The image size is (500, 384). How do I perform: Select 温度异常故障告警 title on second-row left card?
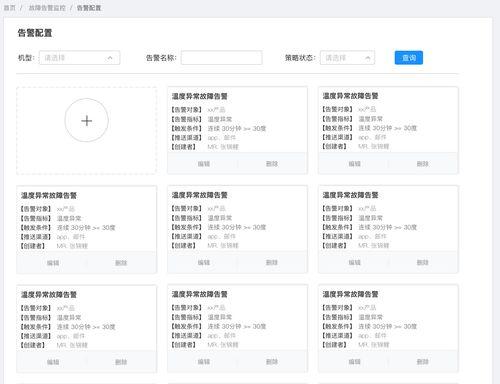[x=49, y=195]
